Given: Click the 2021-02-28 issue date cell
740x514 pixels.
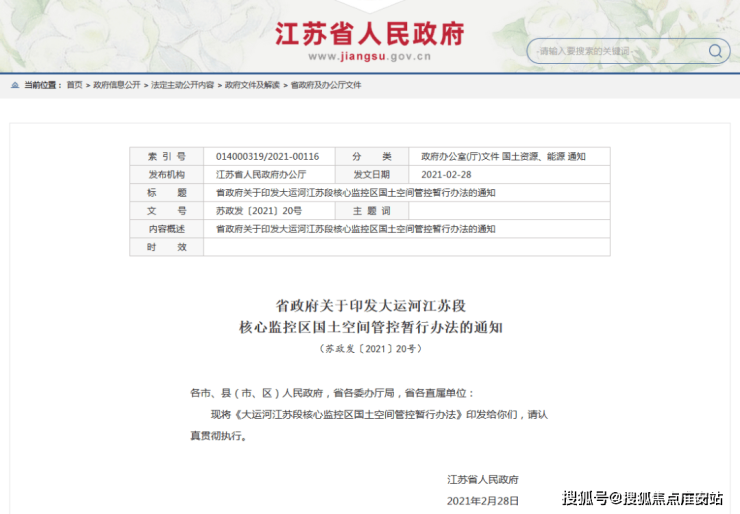Looking at the screenshot, I should coord(509,175).
